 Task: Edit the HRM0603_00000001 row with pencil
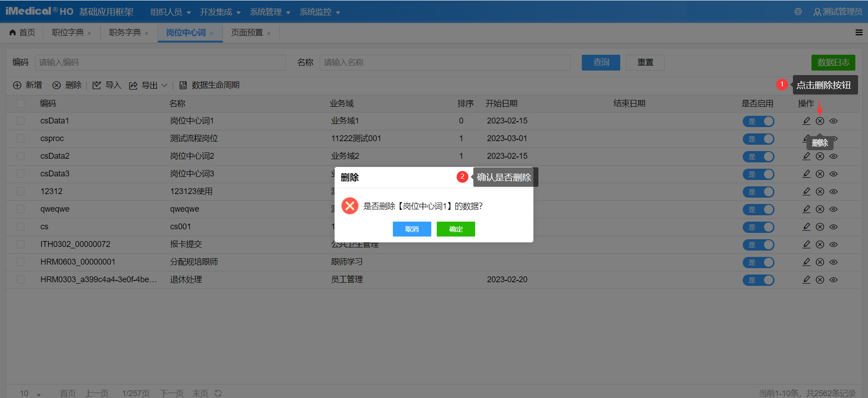(806, 262)
